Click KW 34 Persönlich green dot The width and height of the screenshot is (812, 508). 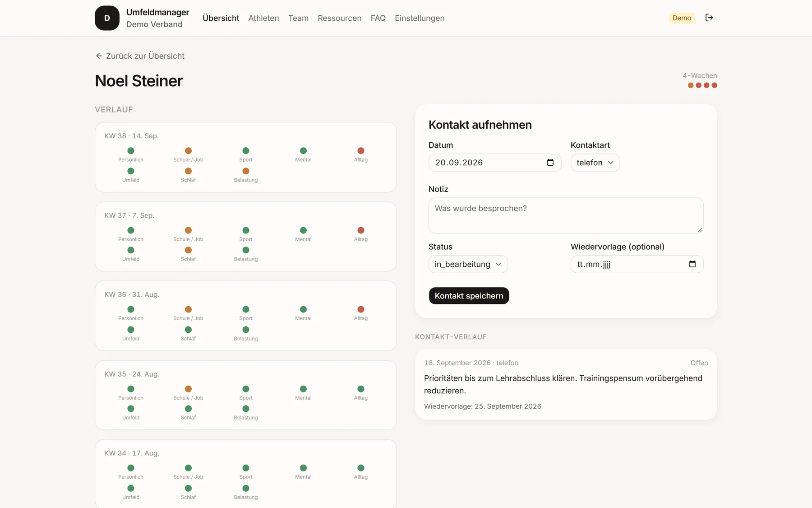[131, 468]
